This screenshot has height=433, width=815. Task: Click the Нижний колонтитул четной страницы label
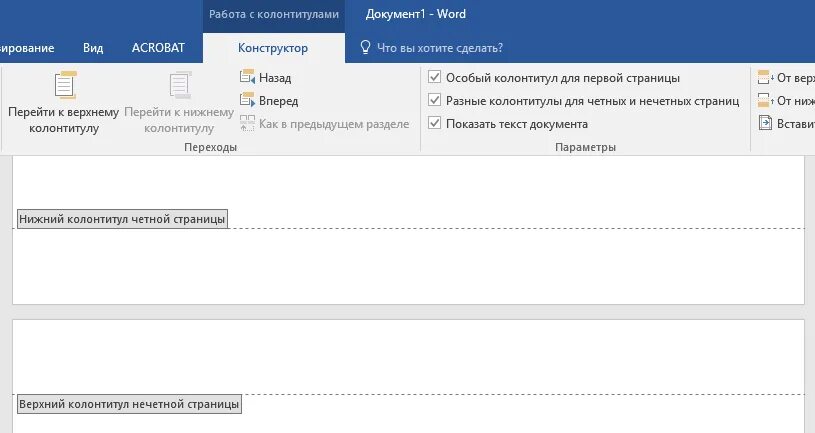coord(122,219)
